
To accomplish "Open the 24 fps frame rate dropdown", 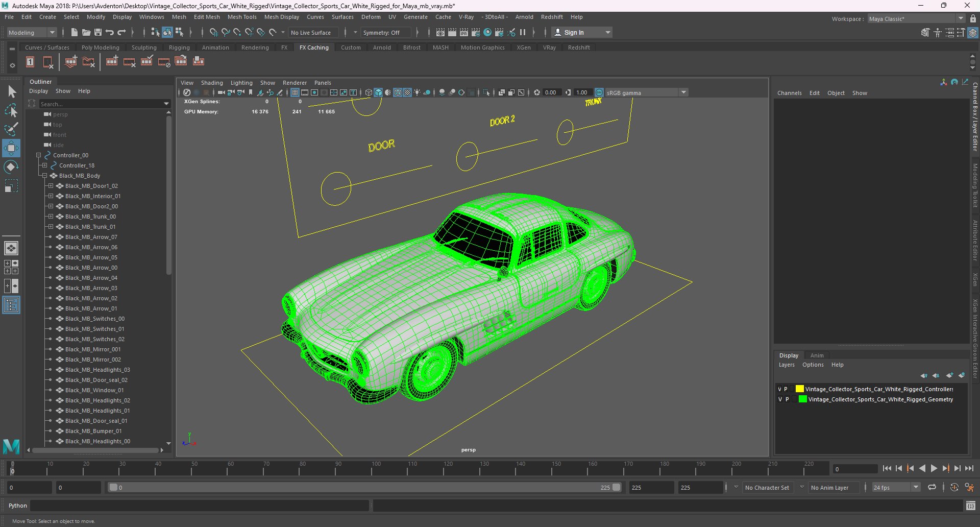I will [896, 488].
